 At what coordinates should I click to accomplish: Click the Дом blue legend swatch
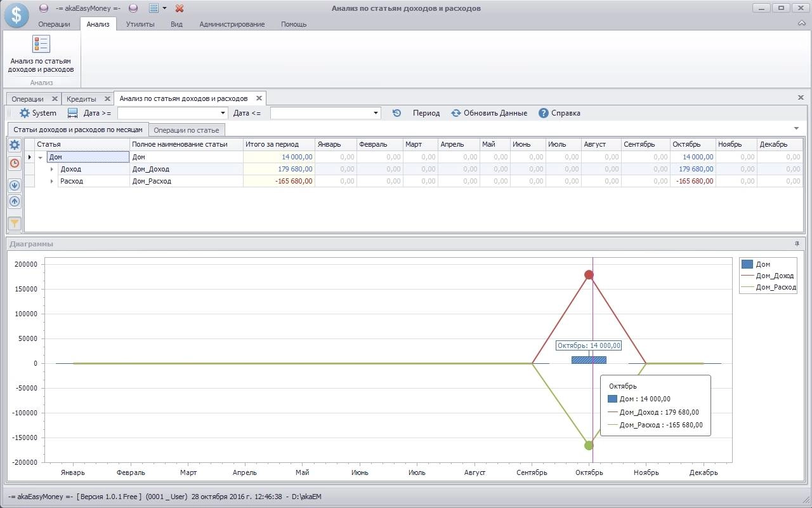point(747,264)
